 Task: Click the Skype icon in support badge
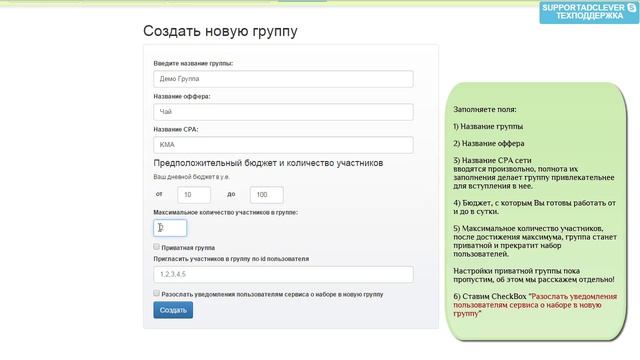point(632,8)
